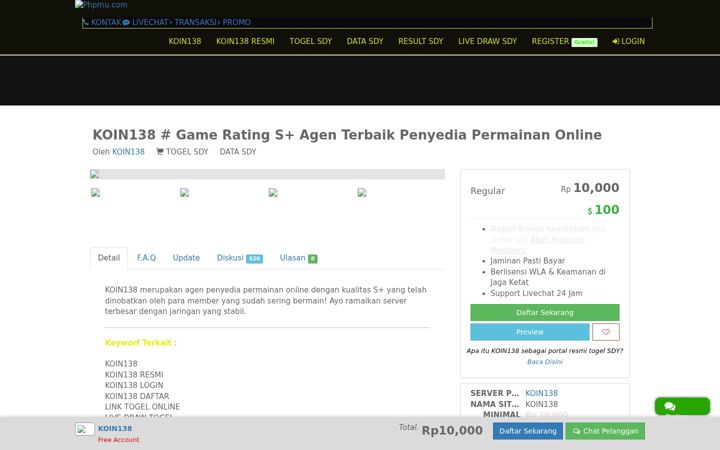Switch to the F.A.Q tab

click(x=146, y=258)
